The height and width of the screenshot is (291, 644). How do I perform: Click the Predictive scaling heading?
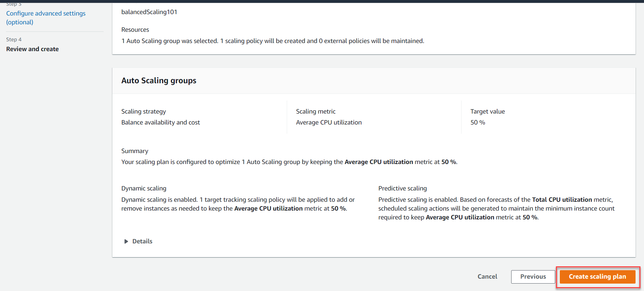pyautogui.click(x=403, y=188)
